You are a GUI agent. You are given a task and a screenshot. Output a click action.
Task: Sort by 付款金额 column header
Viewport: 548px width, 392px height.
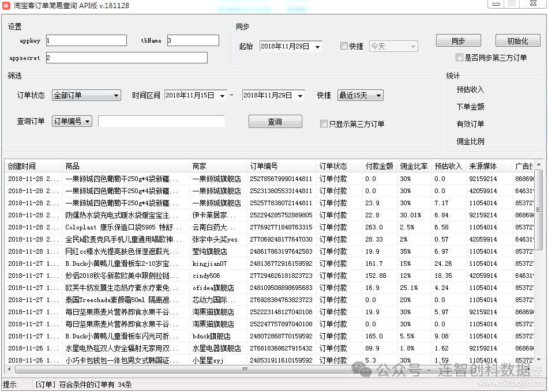coord(380,166)
